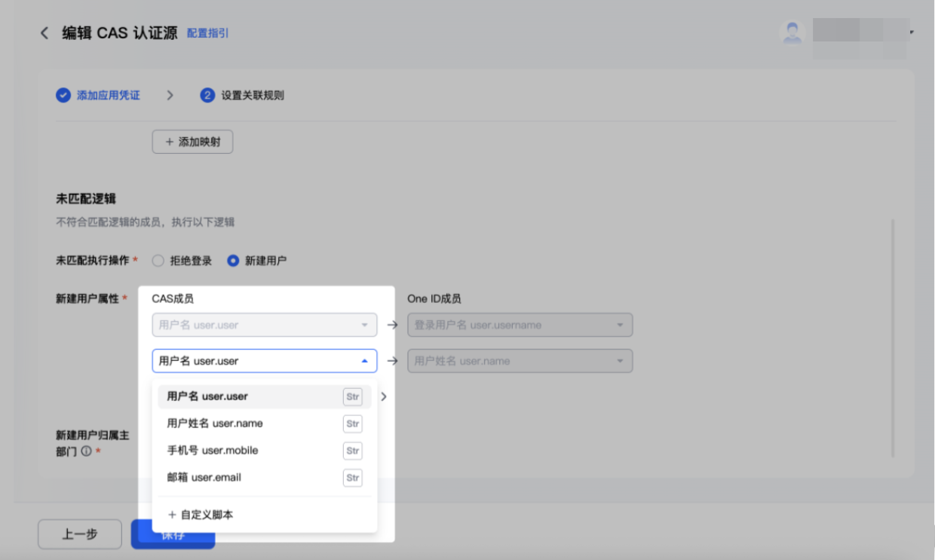This screenshot has width=935, height=560.
Task: Click the 添加映射 button
Action: pyautogui.click(x=192, y=142)
